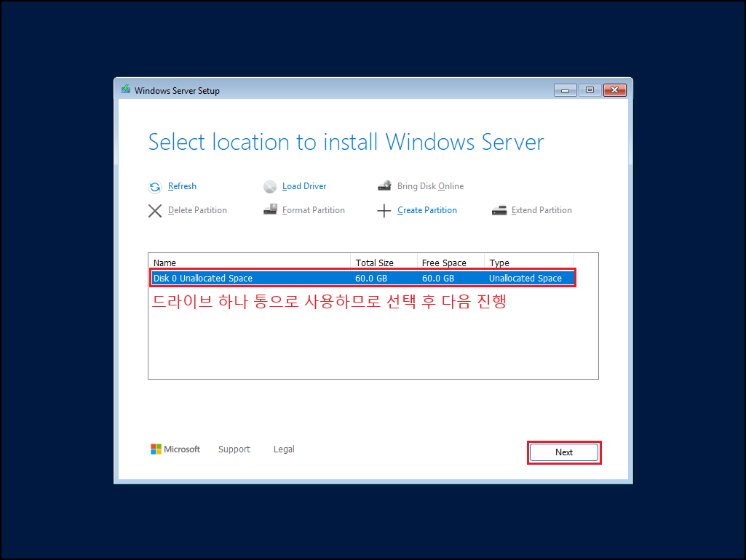Open the Refresh link
The image size is (746, 560).
182,186
